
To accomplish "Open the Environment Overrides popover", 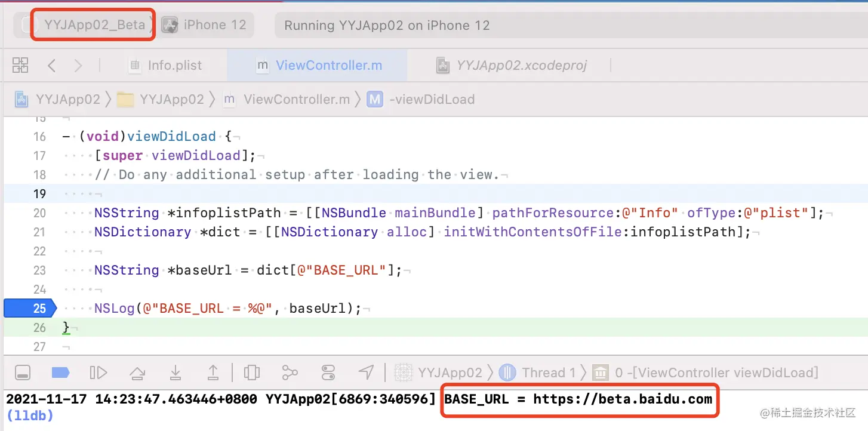I will point(328,372).
